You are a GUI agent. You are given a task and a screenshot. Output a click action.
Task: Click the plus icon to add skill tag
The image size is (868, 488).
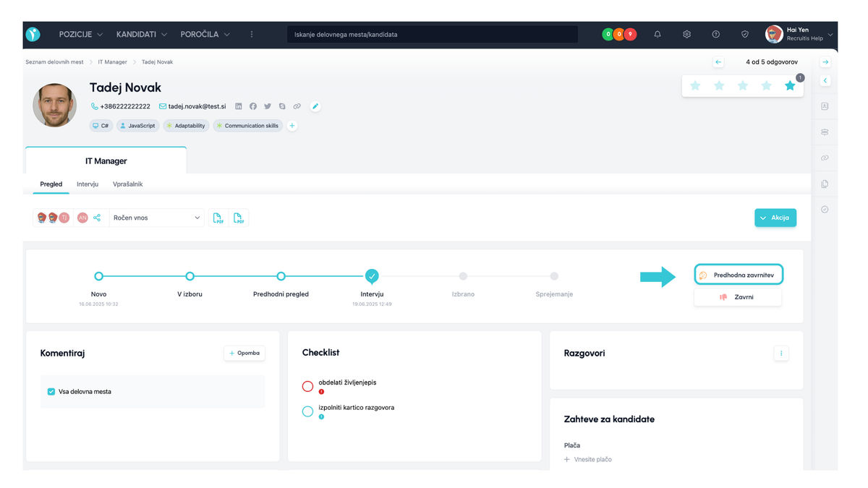point(292,126)
